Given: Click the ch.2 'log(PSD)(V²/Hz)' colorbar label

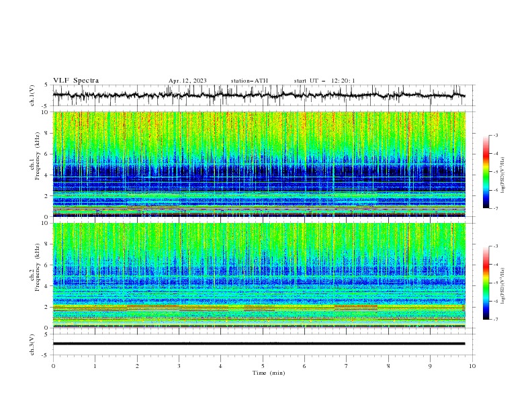Looking at the screenshot, I should click(502, 285).
